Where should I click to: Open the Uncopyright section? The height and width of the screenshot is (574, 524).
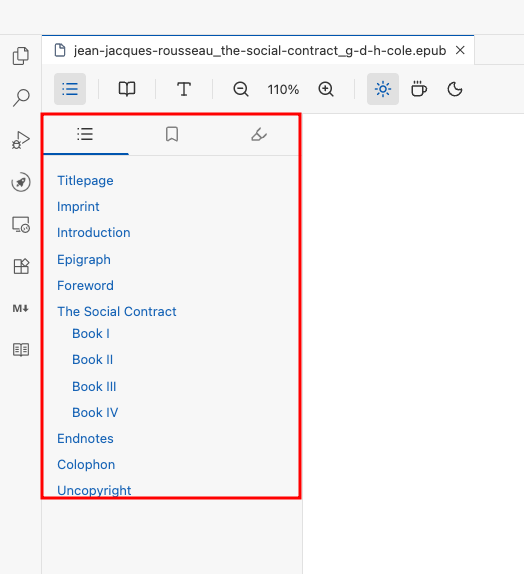(94, 490)
